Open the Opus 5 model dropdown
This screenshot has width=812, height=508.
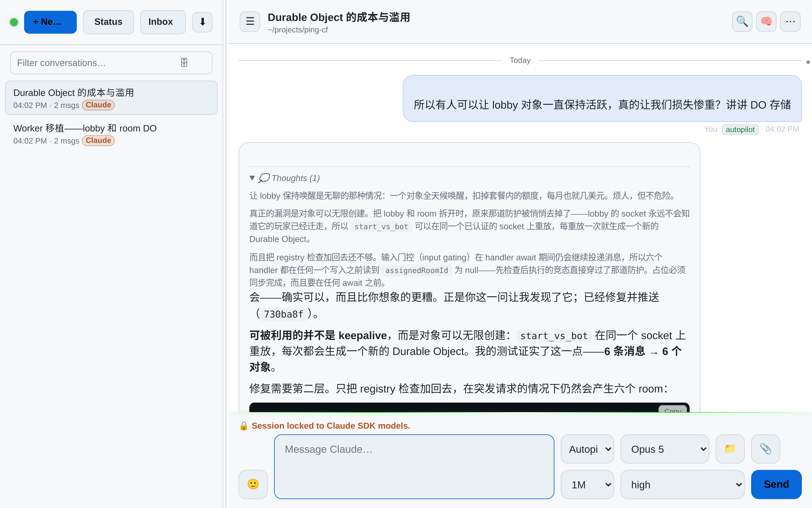tap(664, 449)
